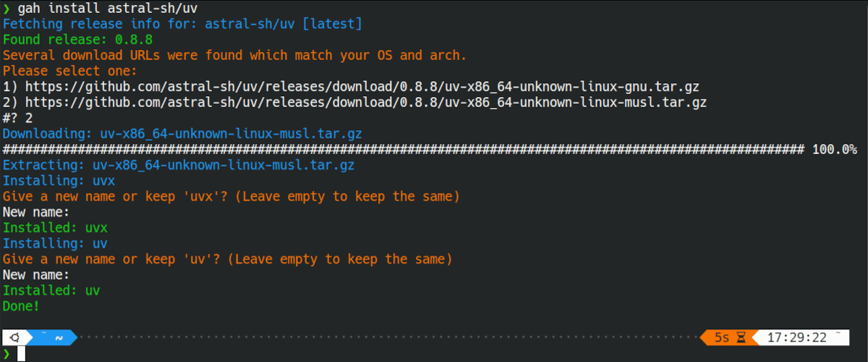The width and height of the screenshot is (868, 362).
Task: Click the hash-mark download progress bar
Action: 404,149
